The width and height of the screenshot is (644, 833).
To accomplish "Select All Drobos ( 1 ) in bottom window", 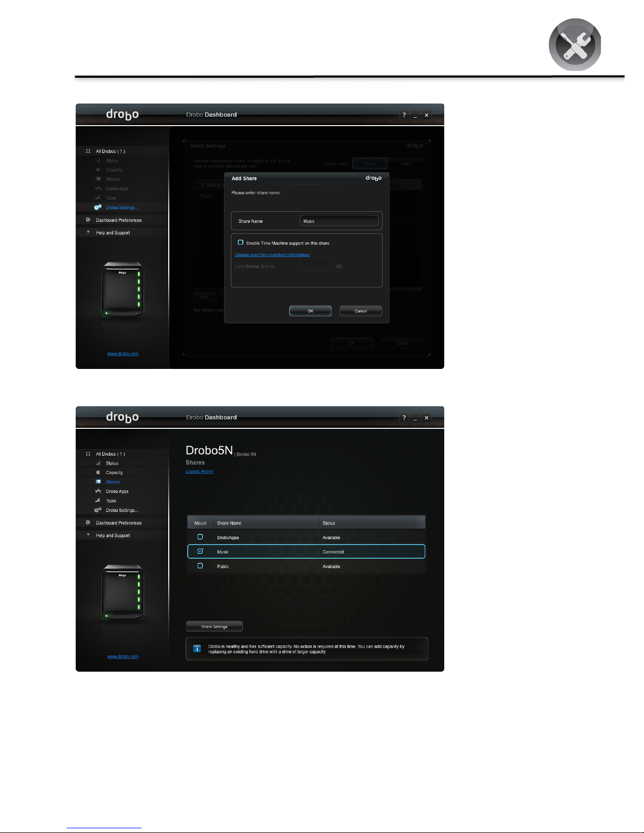I will 110,454.
